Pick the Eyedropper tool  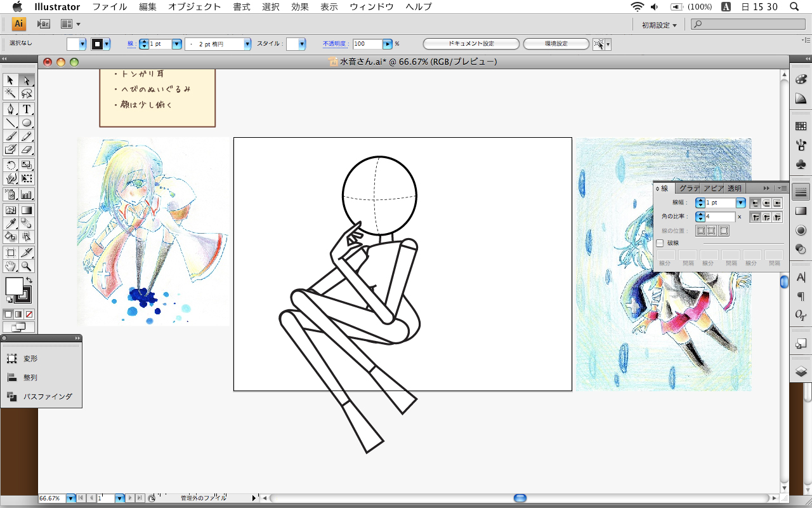[10, 223]
